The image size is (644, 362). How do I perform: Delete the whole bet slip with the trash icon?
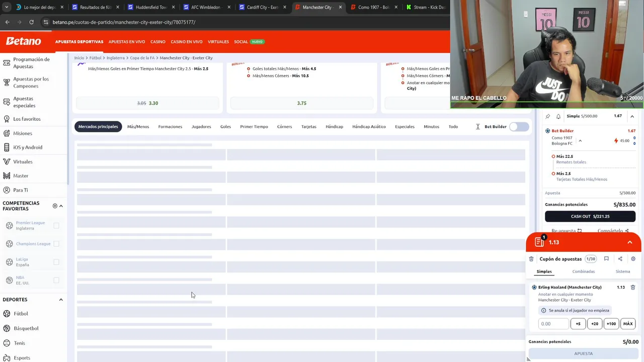click(531, 259)
